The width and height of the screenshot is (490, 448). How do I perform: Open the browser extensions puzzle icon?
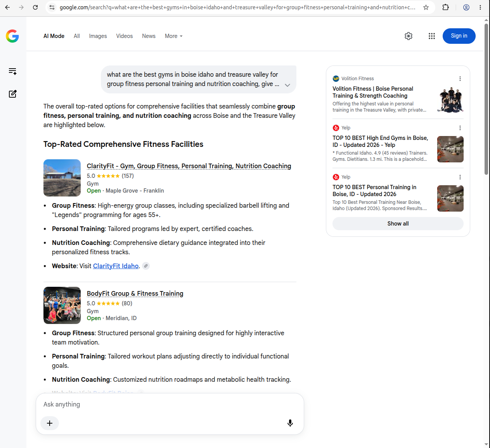pos(446,7)
